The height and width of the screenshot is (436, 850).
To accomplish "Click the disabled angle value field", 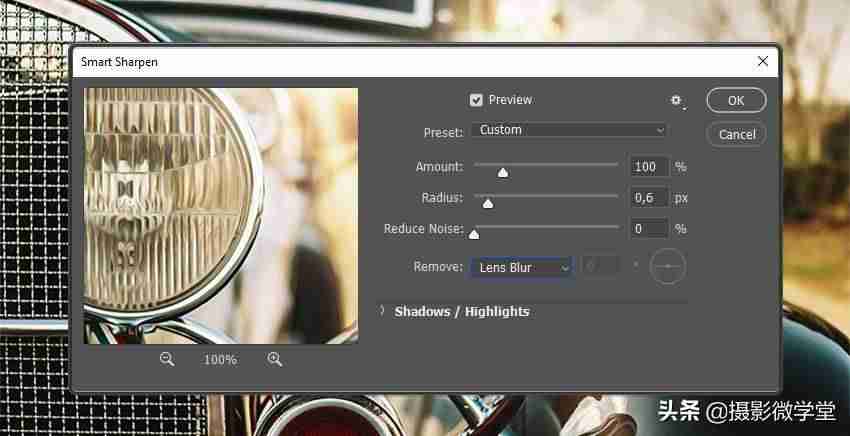I will pos(601,266).
